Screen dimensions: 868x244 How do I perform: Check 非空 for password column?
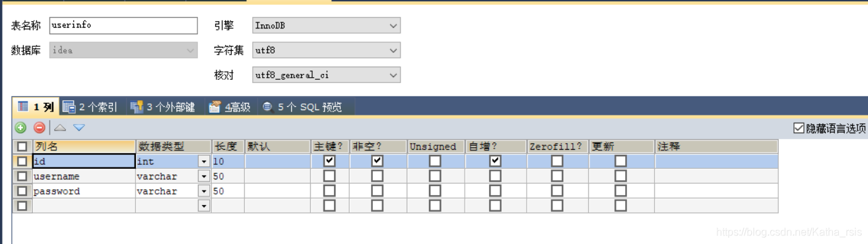click(x=377, y=191)
